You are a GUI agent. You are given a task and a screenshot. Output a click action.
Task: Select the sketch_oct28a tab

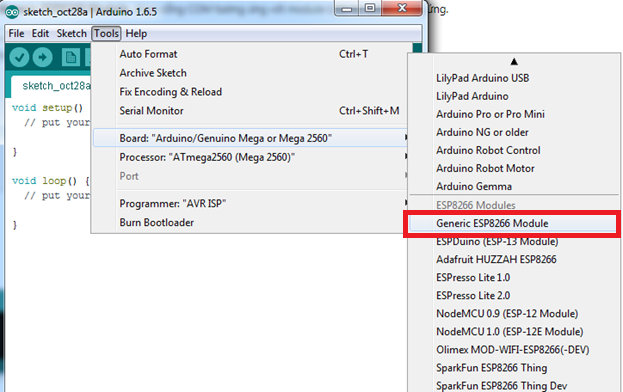coord(52,86)
